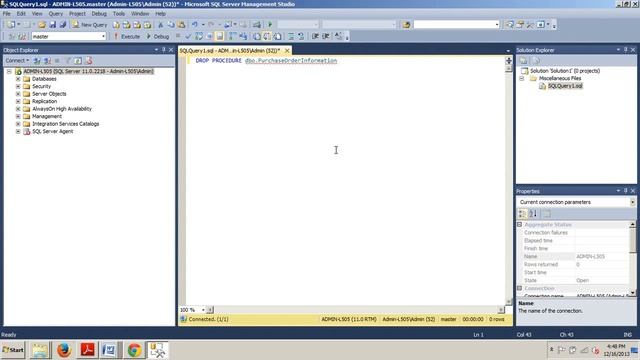This screenshot has height=360, width=640.
Task: Select SQLQuery1.sql in Solution Explorer
Action: pos(565,86)
